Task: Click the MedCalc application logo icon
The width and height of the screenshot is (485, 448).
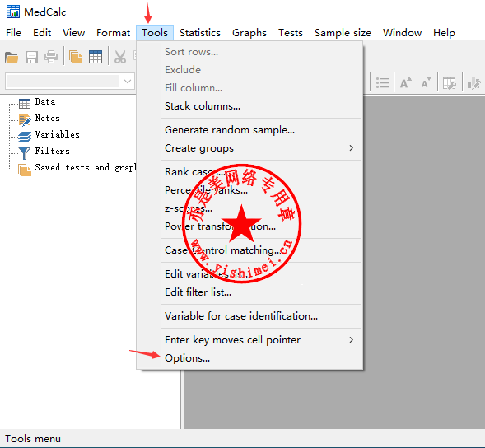Action: (x=13, y=12)
